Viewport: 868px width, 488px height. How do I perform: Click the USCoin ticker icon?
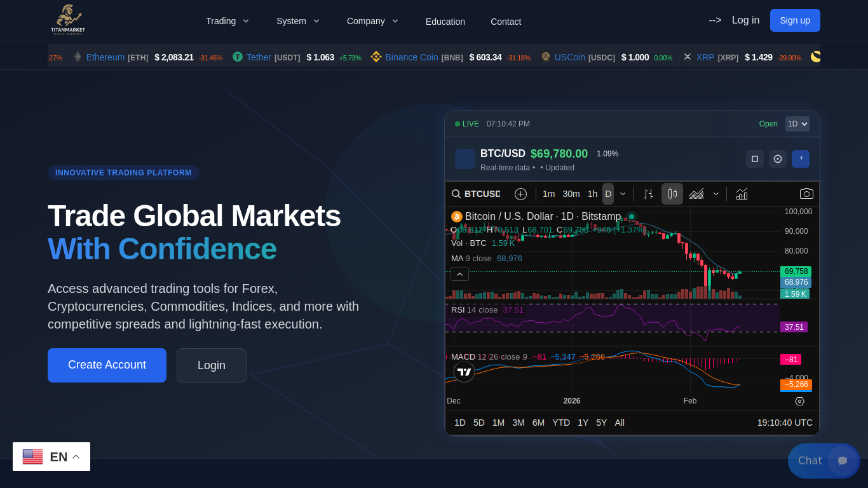pos(546,57)
